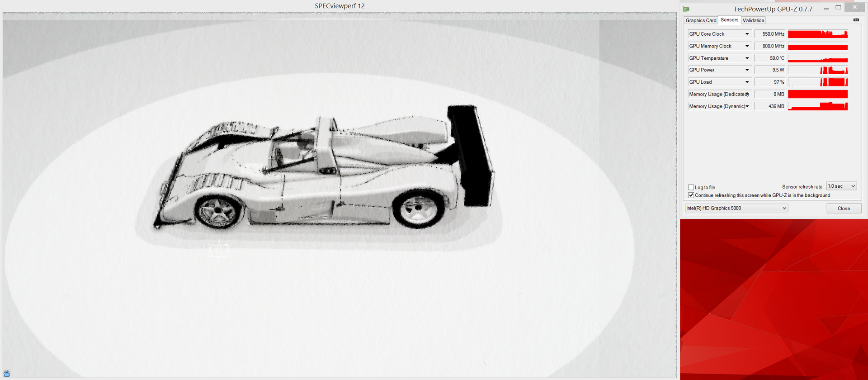Click the Memory Usage (Dedicated) history graph
Image resolution: width=868 pixels, height=380 pixels.
pyautogui.click(x=818, y=94)
